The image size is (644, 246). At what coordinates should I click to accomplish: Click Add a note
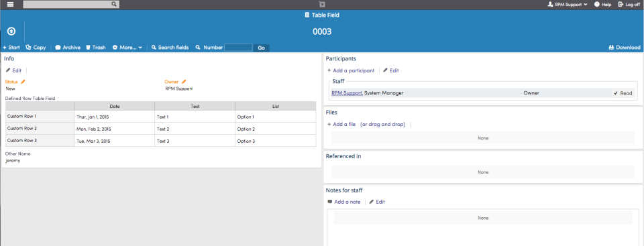pos(343,202)
